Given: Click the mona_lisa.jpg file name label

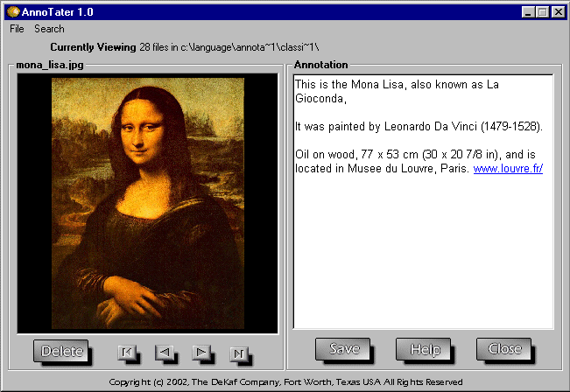Looking at the screenshot, I should [50, 65].
